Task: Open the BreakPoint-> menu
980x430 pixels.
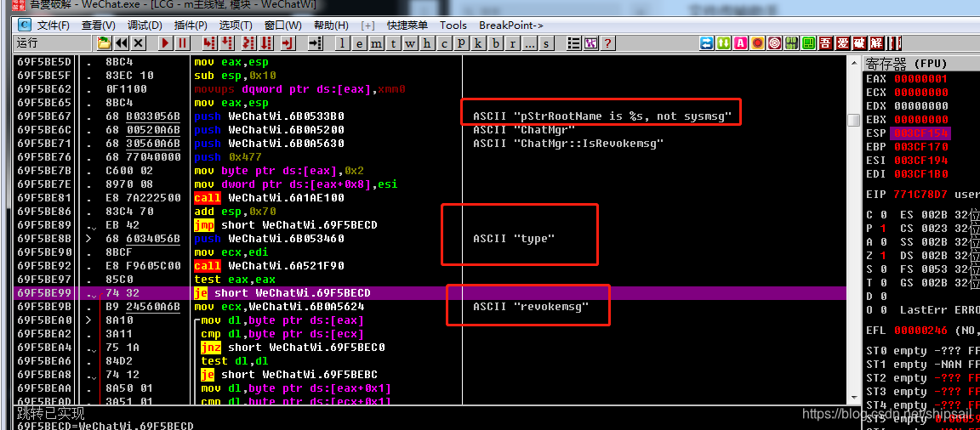Action: [x=511, y=25]
